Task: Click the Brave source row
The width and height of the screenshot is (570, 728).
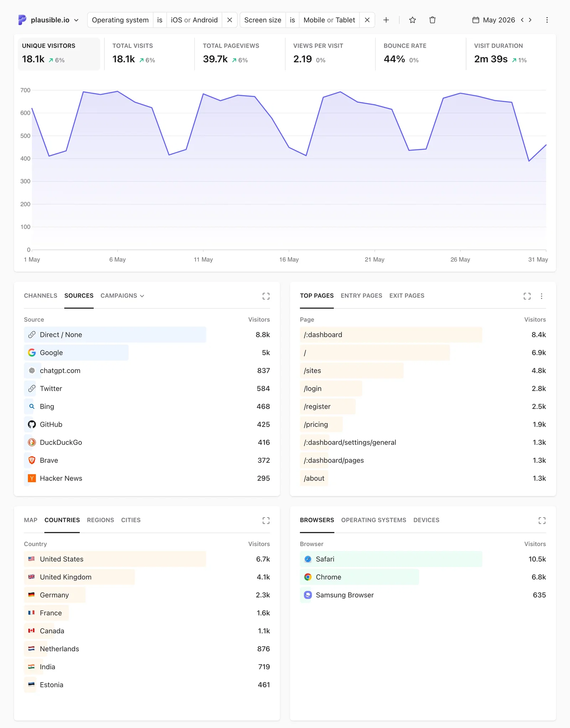Action: click(x=147, y=460)
